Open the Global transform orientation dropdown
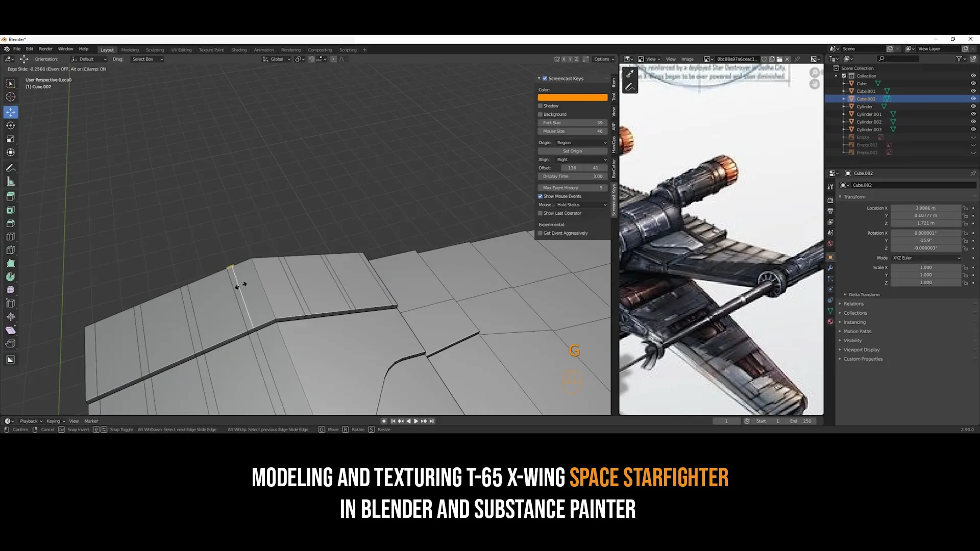980x551 pixels. tap(276, 59)
